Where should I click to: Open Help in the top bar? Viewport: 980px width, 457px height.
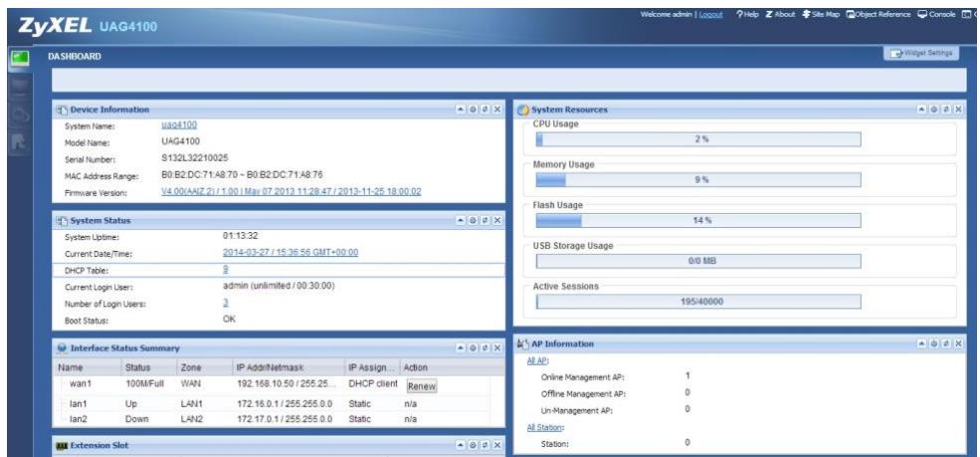(747, 14)
